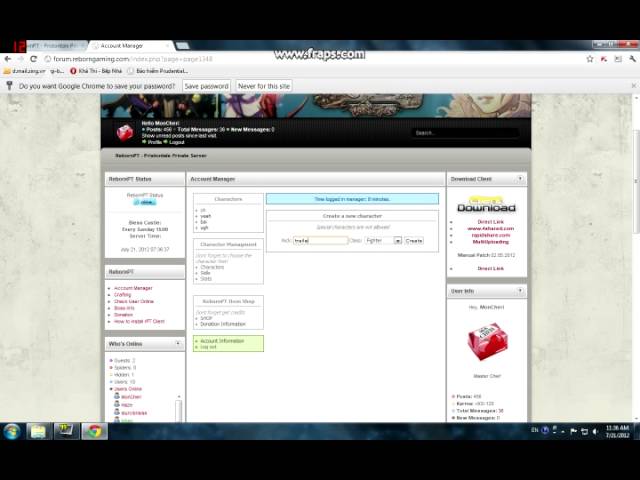This screenshot has height=480, width=640.
Task: Click the forum Search box
Action: click(465, 133)
